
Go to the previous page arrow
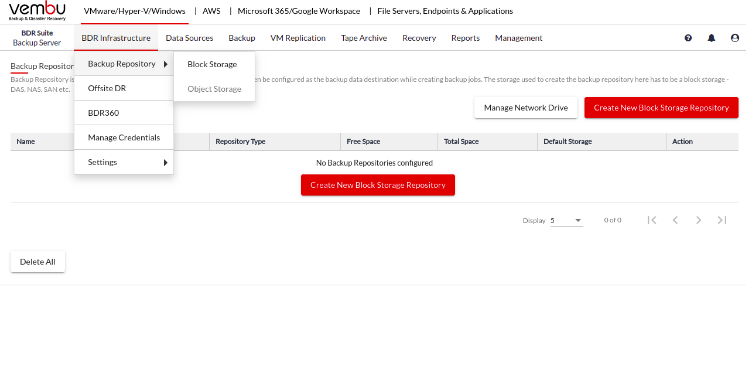[x=675, y=220]
